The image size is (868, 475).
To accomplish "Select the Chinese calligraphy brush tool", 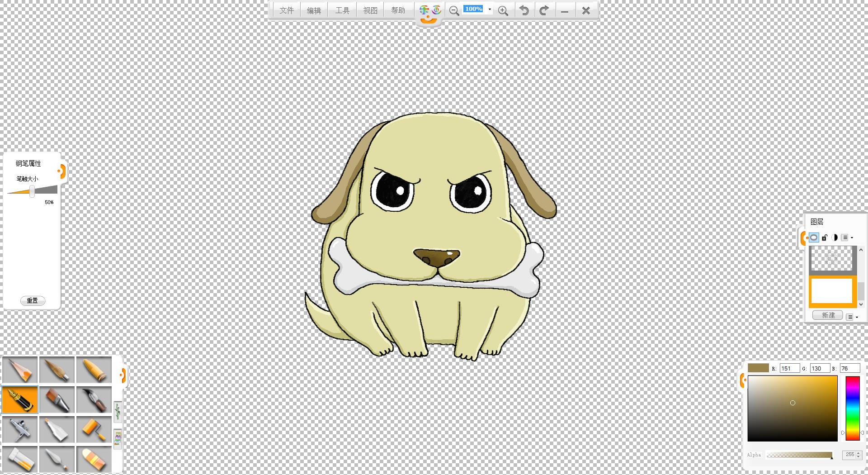I will point(94,399).
